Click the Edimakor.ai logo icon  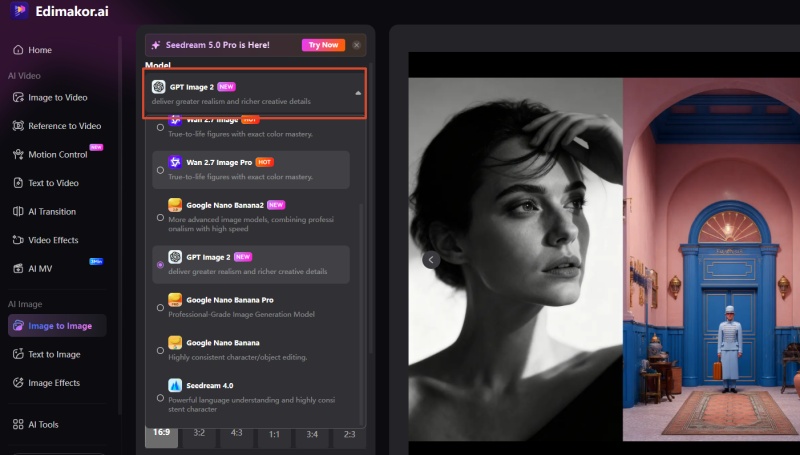[x=19, y=10]
